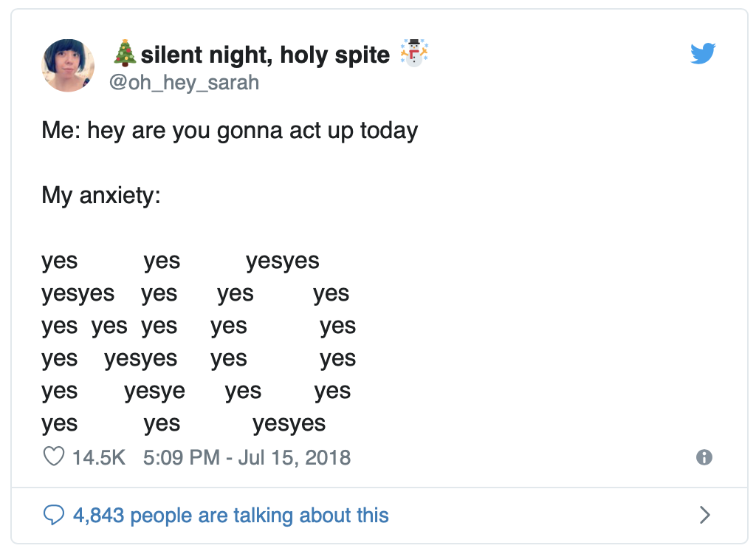Click the truncated 'yesye' word

[154, 391]
